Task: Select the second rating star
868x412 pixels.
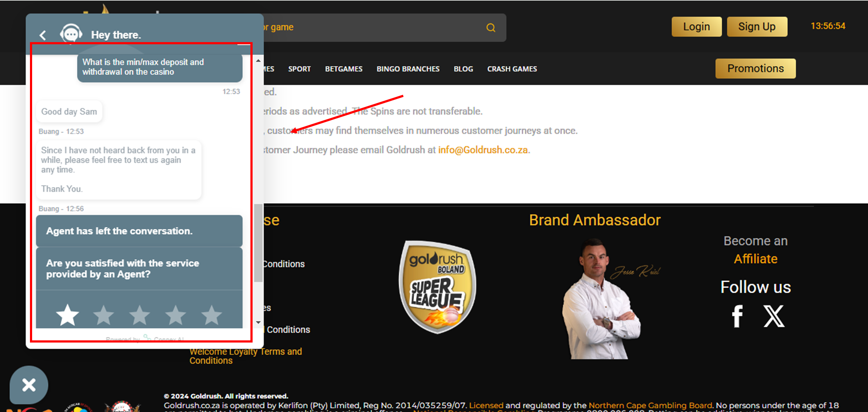Action: (x=104, y=315)
